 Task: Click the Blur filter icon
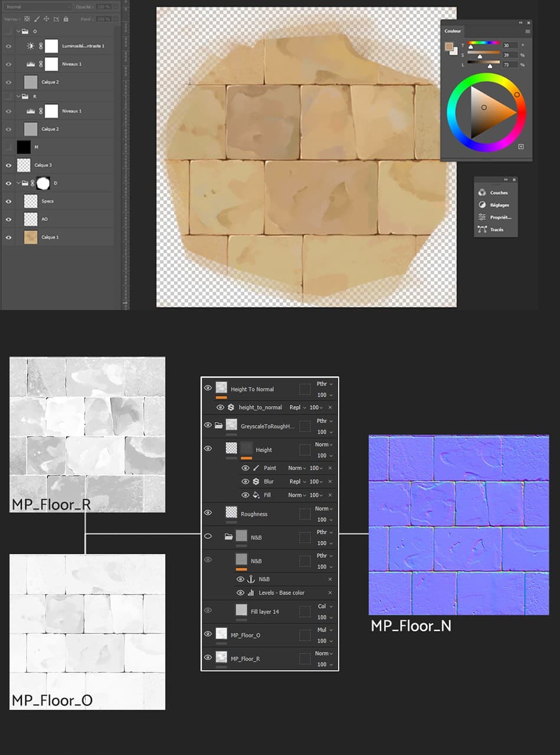point(256,482)
